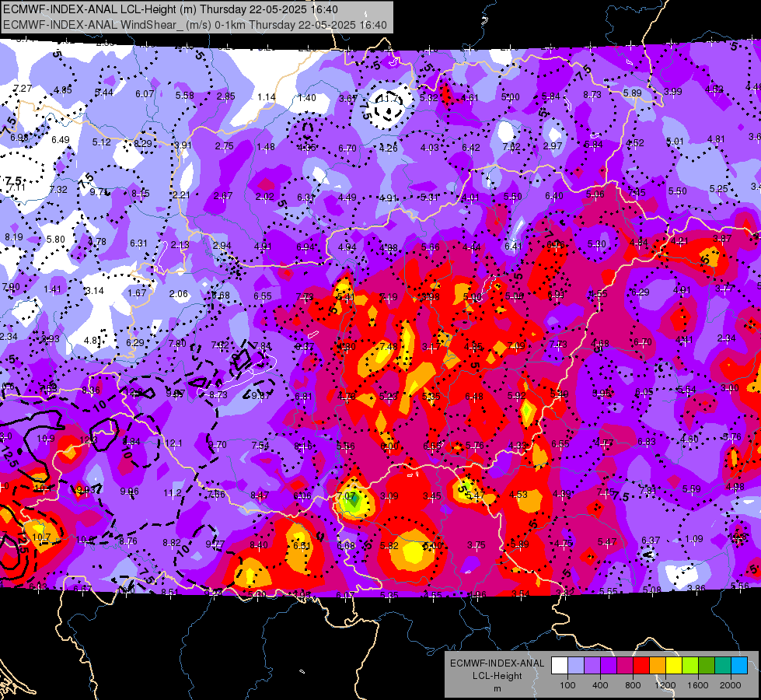The width and height of the screenshot is (761, 700).
Task: Click the legend tick label 1600
Action: 698,685
